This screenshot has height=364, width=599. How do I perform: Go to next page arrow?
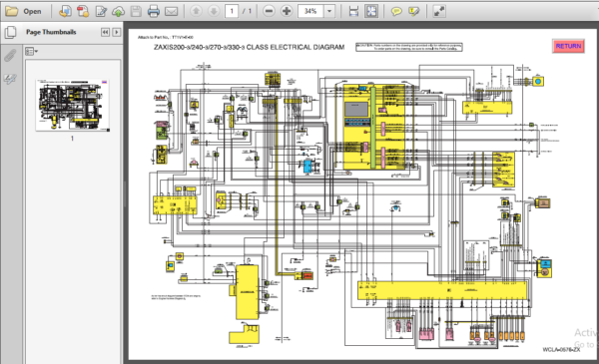tap(214, 11)
